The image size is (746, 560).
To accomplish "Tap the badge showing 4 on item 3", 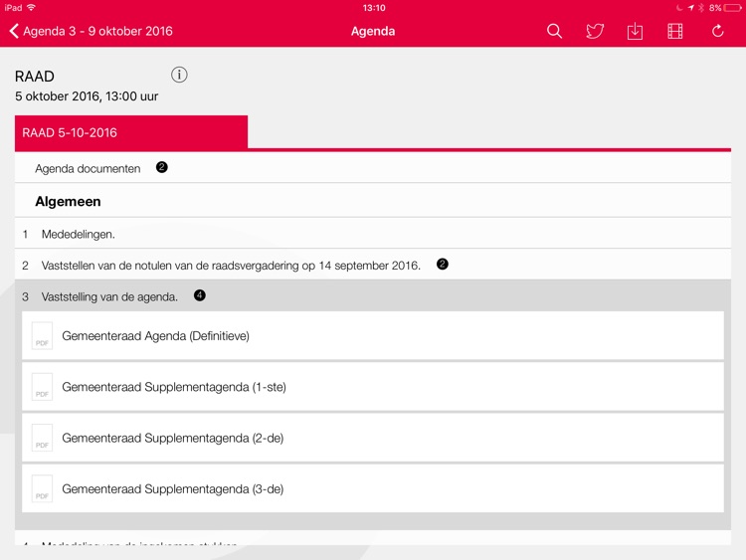I will pyautogui.click(x=200, y=295).
